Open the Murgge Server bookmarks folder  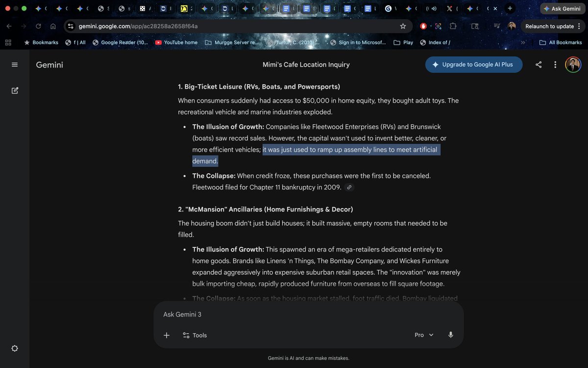232,43
